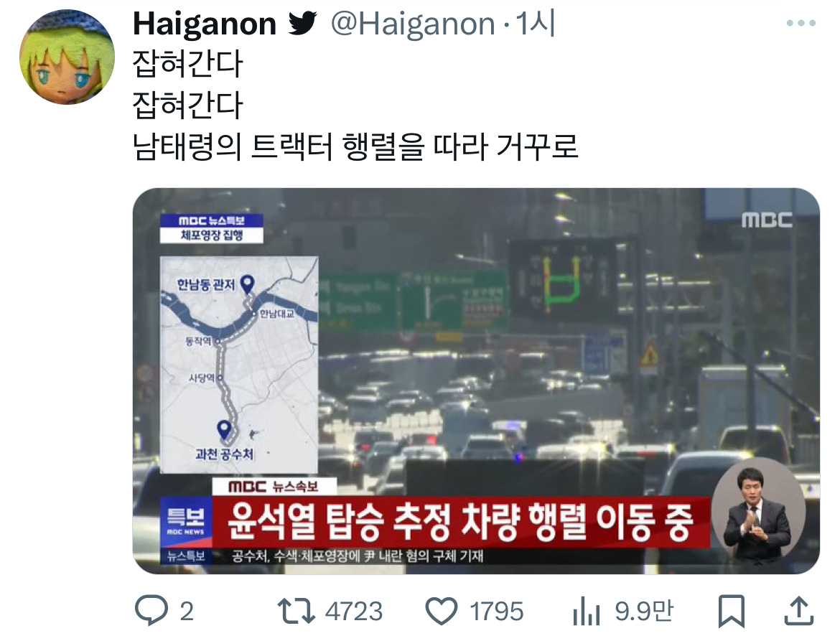840x641 pixels.
Task: Open the MBC news broadcast image
Action: (x=476, y=380)
